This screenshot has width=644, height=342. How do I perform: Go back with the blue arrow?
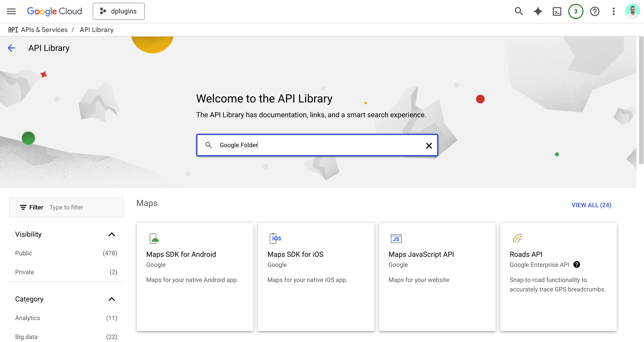click(x=12, y=48)
